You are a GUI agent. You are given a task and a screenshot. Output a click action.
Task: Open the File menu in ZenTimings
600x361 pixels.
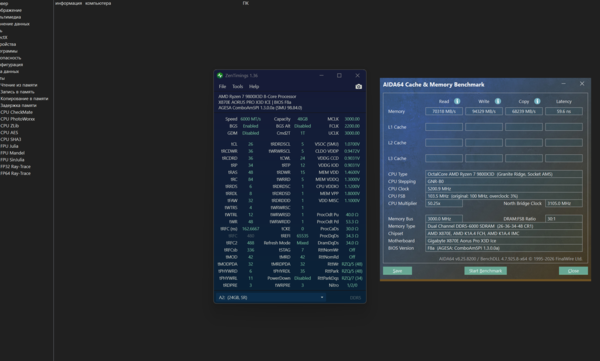pyautogui.click(x=222, y=87)
